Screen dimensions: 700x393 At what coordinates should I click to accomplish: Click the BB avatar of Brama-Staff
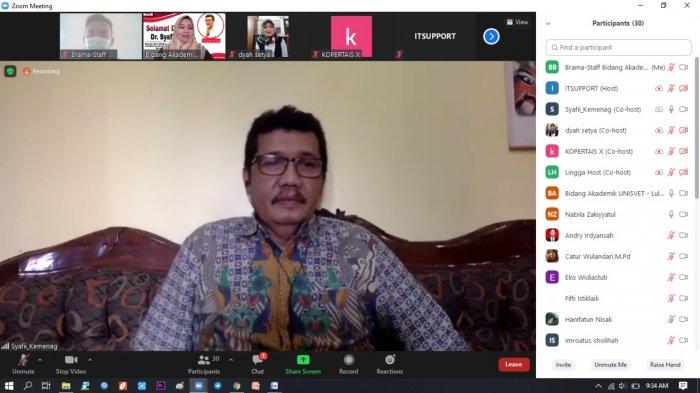(552, 67)
